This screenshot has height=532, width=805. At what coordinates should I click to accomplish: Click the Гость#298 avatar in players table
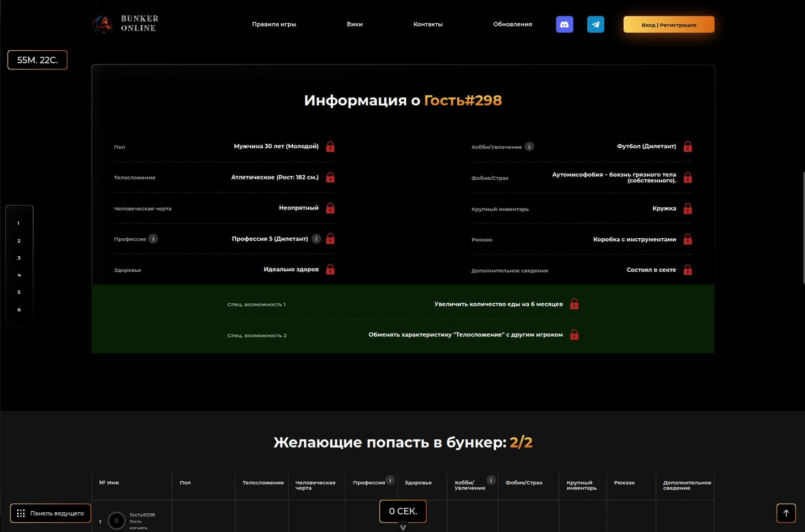point(116,520)
